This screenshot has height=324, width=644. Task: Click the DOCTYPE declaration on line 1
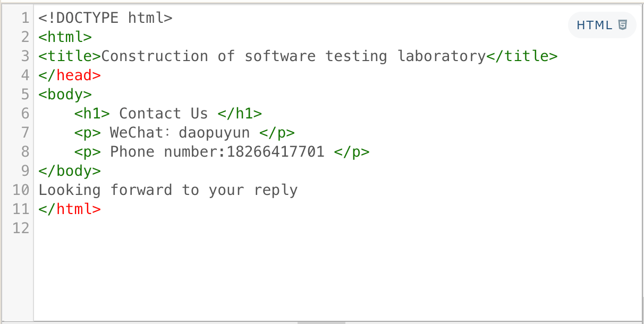(105, 18)
